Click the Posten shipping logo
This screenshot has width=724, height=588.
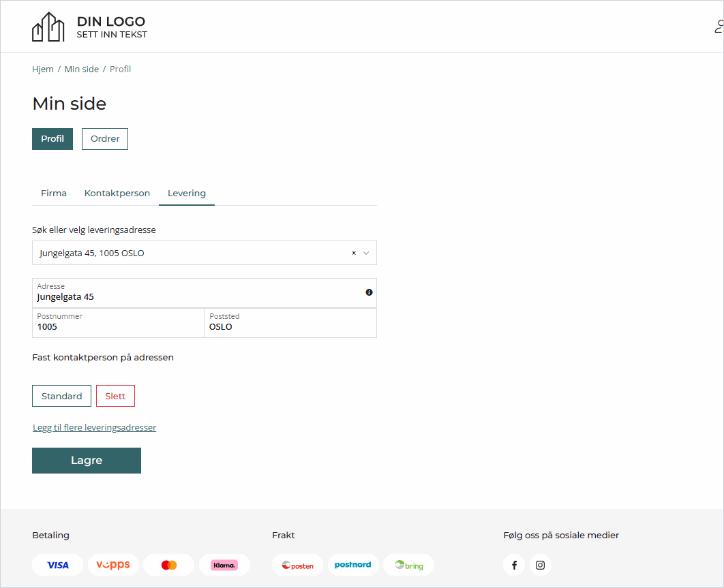point(298,565)
